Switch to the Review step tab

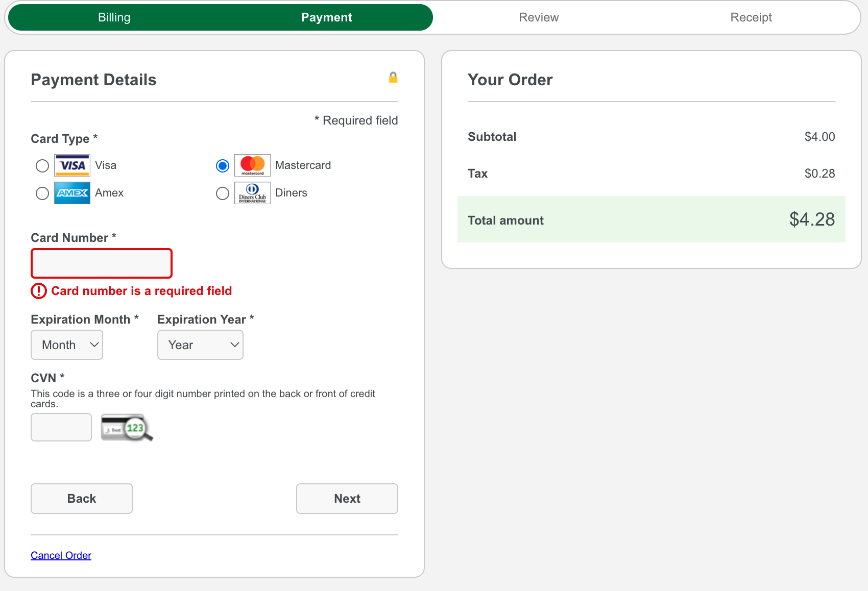point(539,17)
